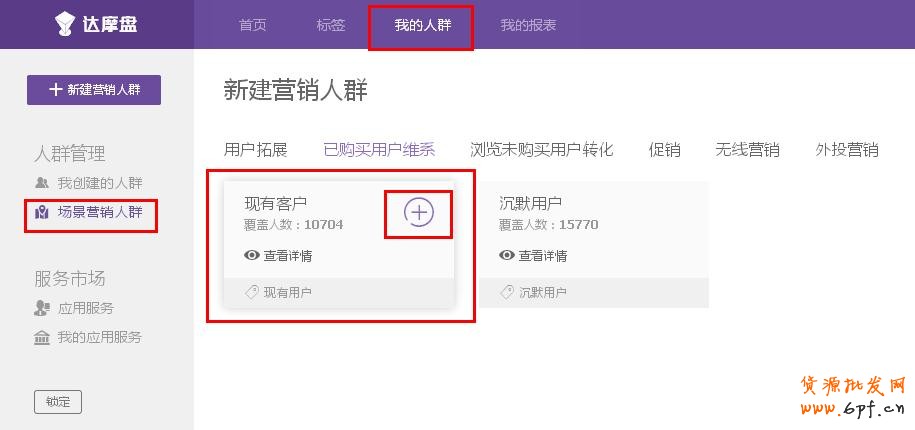Click the 应用服务 sidebar icon

[x=42, y=308]
